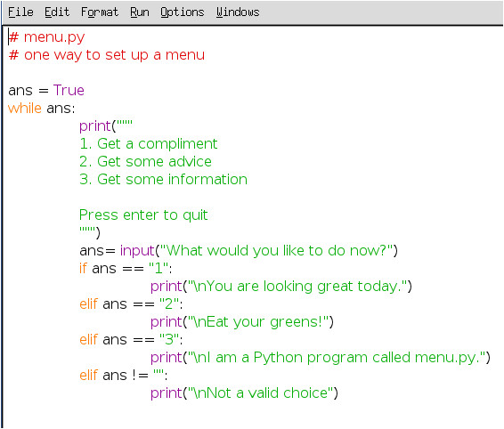
Task: Open the Run menu
Action: (x=140, y=12)
